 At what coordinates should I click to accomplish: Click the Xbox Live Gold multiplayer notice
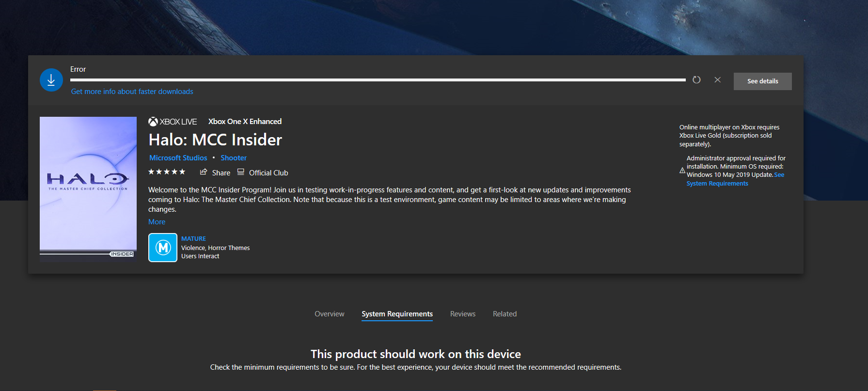729,136
